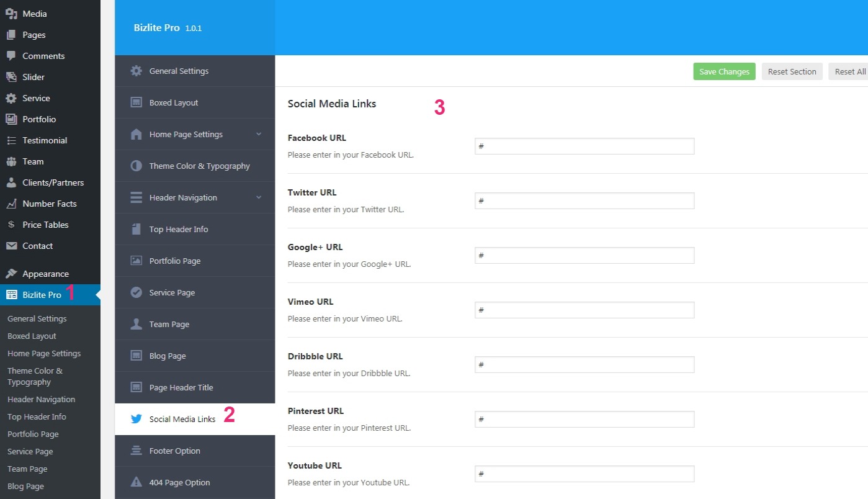
Task: Click the 404 Page warning triangle icon
Action: [x=136, y=482]
